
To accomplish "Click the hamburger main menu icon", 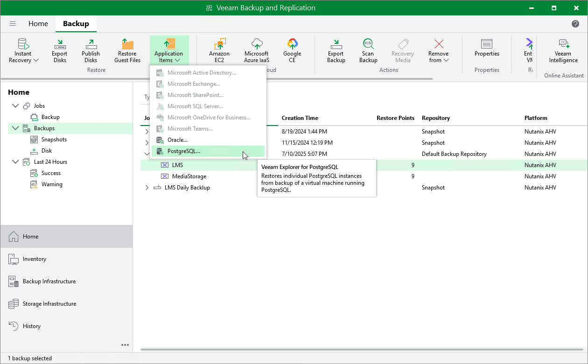I will 13,23.
